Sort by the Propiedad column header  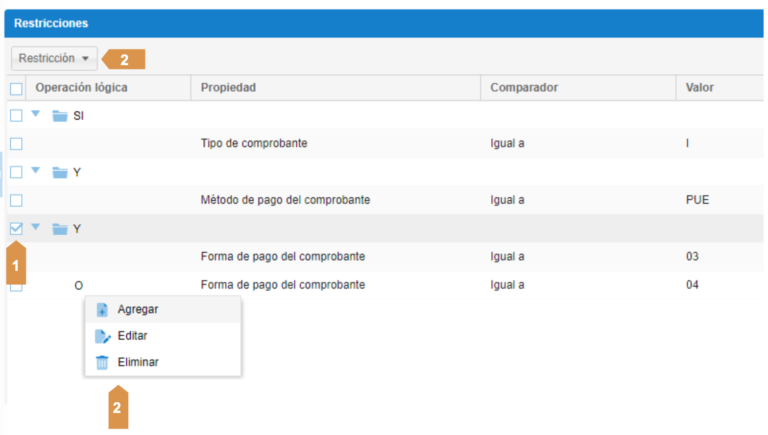click(229, 88)
